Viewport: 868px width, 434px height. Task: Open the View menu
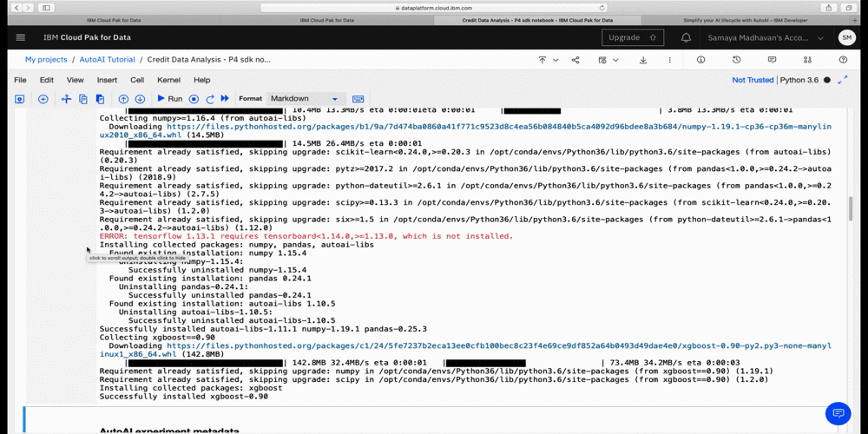[76, 80]
